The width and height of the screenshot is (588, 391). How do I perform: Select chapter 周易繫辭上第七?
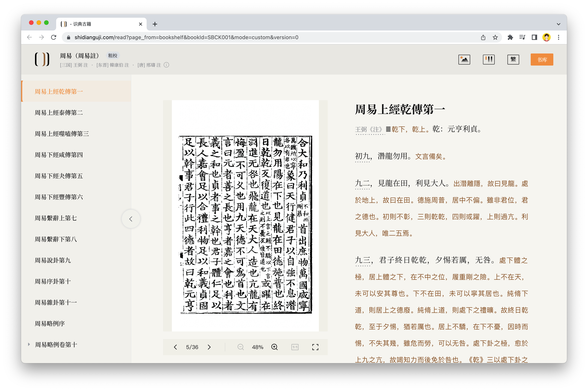pos(76,218)
